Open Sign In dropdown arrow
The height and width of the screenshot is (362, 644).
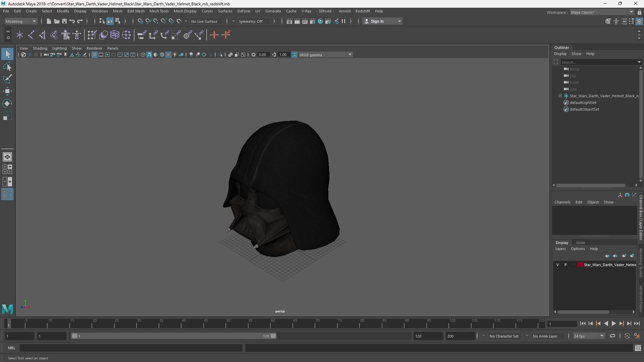399,21
